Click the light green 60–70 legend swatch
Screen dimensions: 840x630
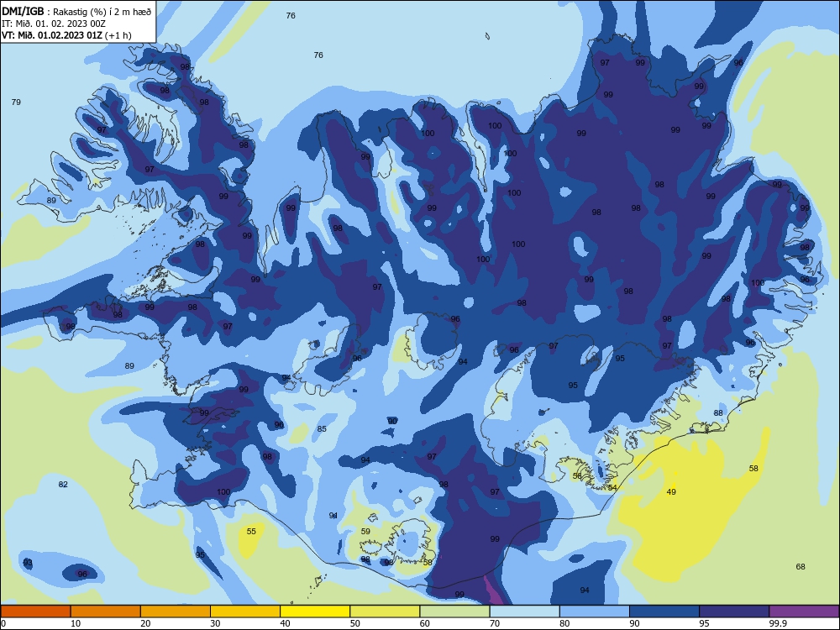(x=454, y=612)
